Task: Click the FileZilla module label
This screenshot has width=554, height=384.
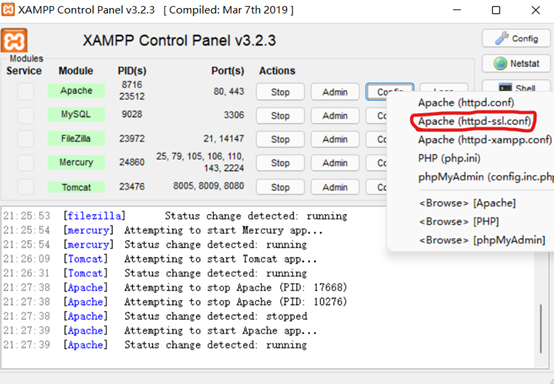Action: (76, 138)
